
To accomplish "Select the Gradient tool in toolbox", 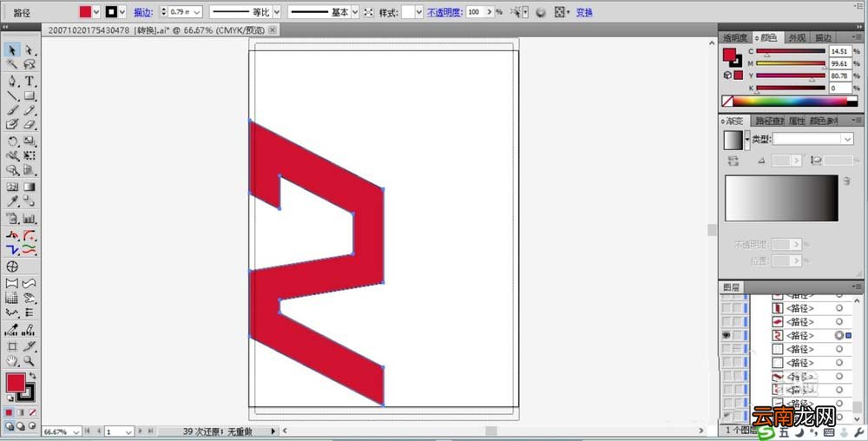I will pos(29,187).
